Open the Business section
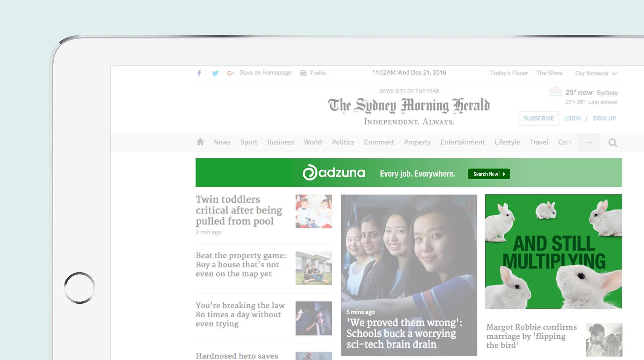This screenshot has height=360, width=644. [x=280, y=142]
